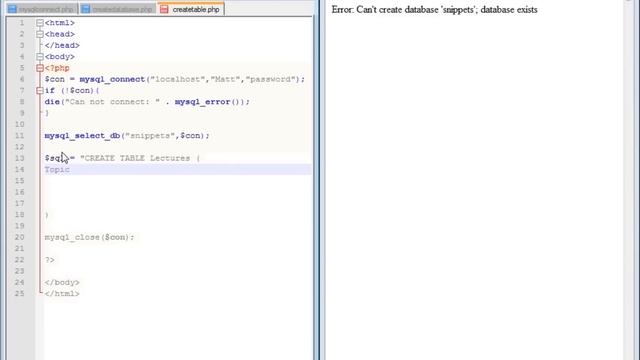Click the empty line 16 in the editor
The image size is (640, 360).
click(x=178, y=192)
